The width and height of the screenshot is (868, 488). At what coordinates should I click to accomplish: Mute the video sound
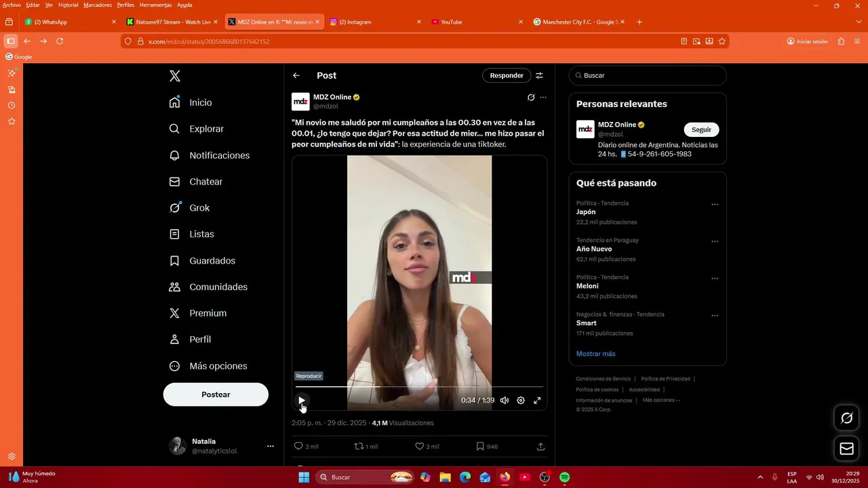[x=505, y=401]
